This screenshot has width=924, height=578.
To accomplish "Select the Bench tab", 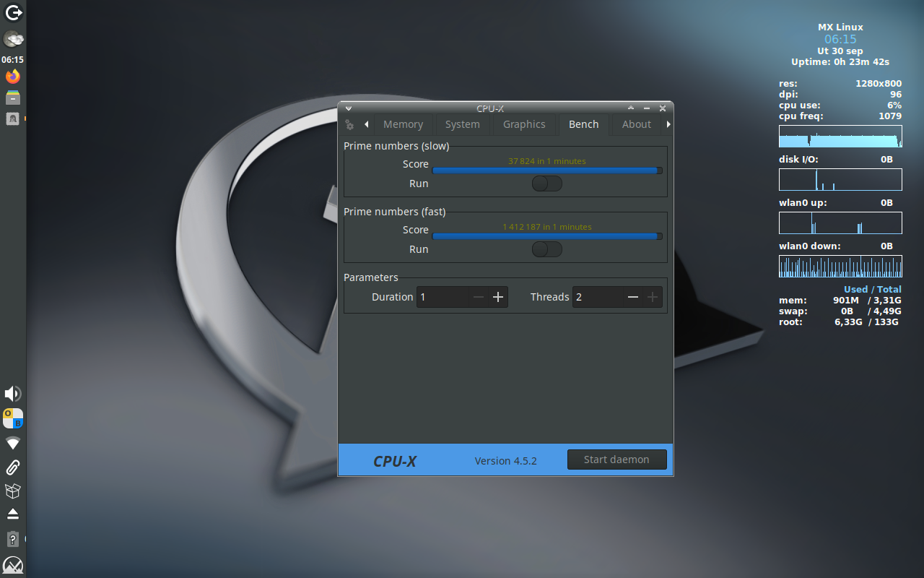I will 583,124.
